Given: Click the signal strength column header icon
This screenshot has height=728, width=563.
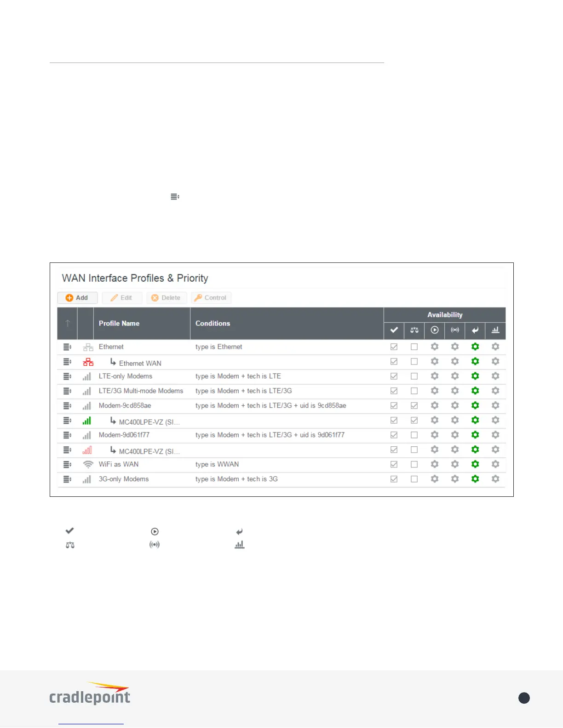Looking at the screenshot, I should point(455,330).
